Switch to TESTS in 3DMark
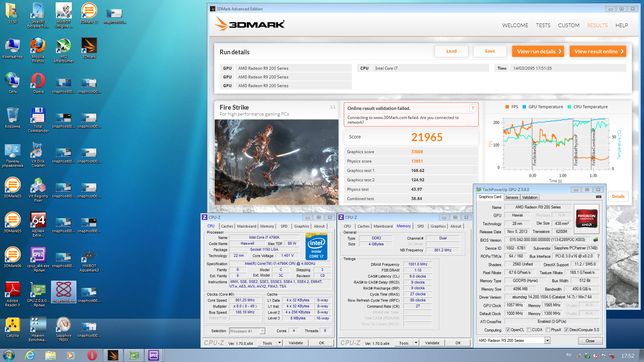The height and width of the screenshot is (362, 644). point(543,25)
